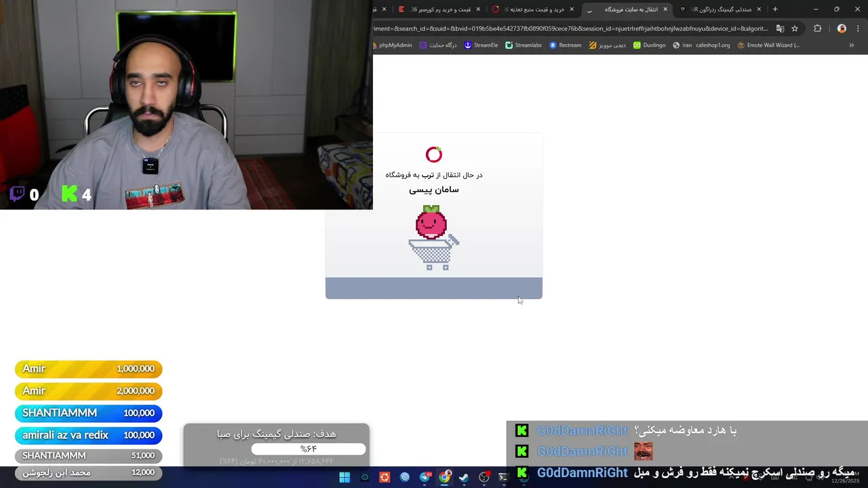Image resolution: width=868 pixels, height=488 pixels.
Task: Click the Chrome taskbar icon
Action: pos(445,477)
